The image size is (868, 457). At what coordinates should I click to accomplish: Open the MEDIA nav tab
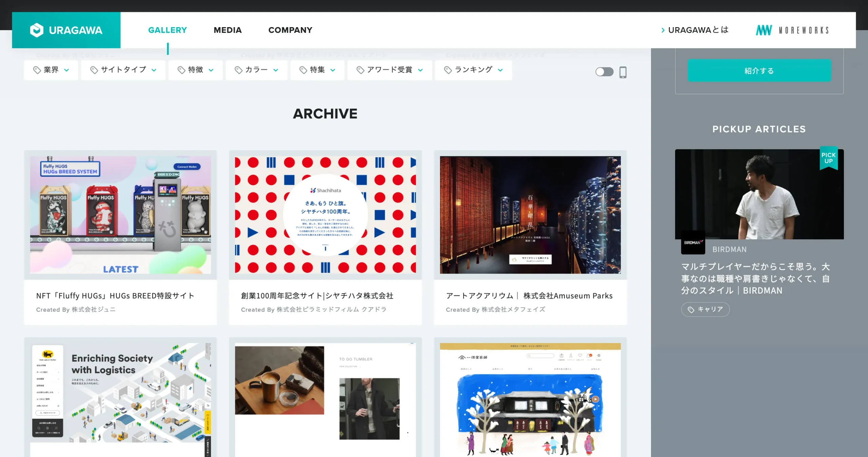click(228, 30)
